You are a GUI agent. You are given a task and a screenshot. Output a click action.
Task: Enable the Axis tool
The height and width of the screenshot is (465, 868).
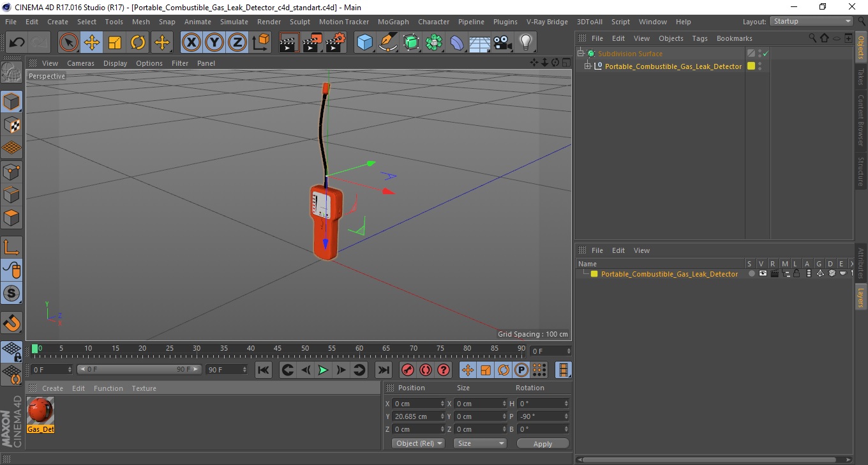pos(11,247)
